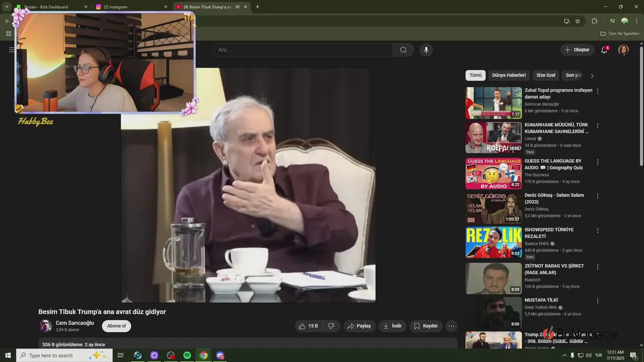Like the video with 15 B thumbs up

click(x=308, y=326)
